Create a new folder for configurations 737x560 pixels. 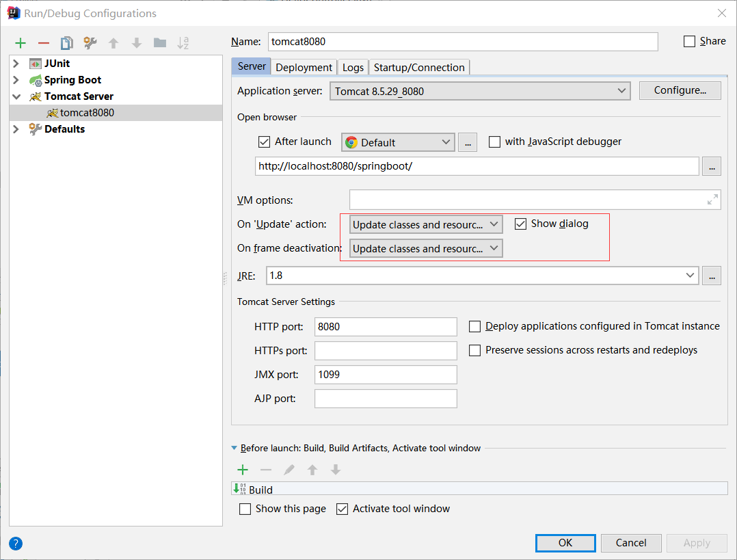pyautogui.click(x=160, y=43)
